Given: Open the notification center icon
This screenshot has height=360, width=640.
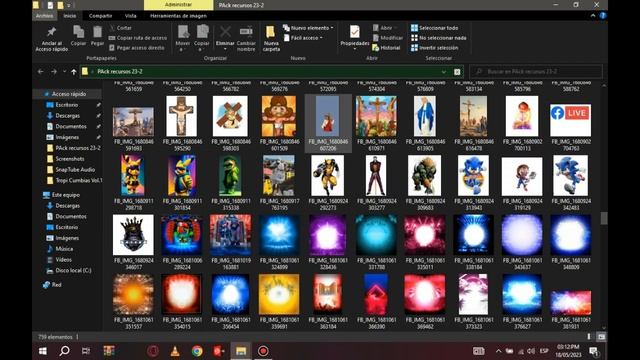Looking at the screenshot, I should coord(594,351).
